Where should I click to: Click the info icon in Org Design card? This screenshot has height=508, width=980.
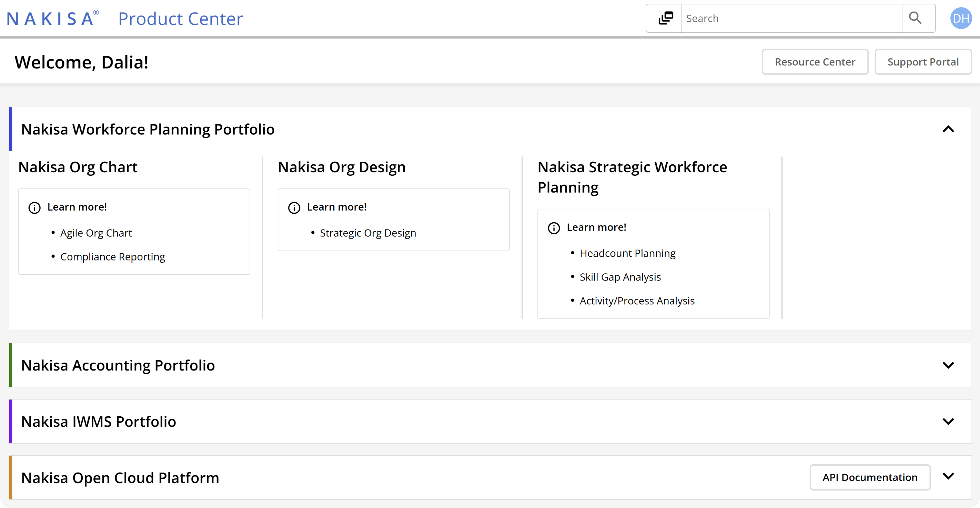pos(294,207)
